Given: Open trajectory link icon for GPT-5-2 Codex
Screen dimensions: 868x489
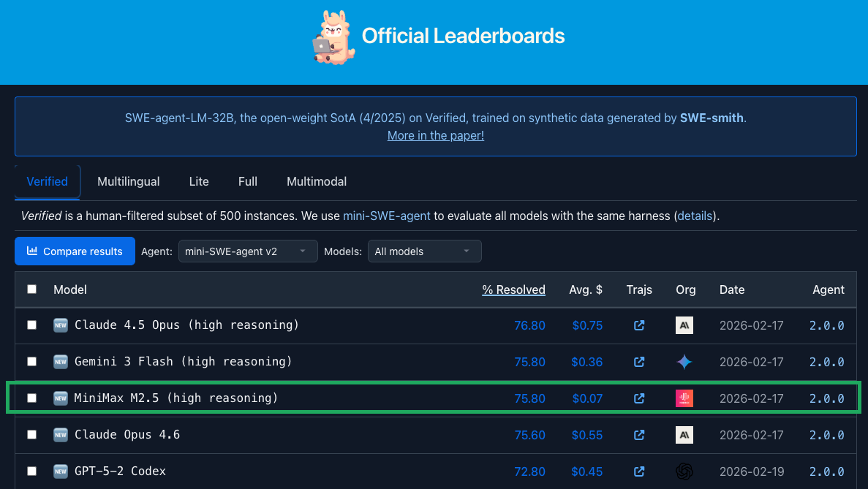Looking at the screenshot, I should [x=639, y=471].
